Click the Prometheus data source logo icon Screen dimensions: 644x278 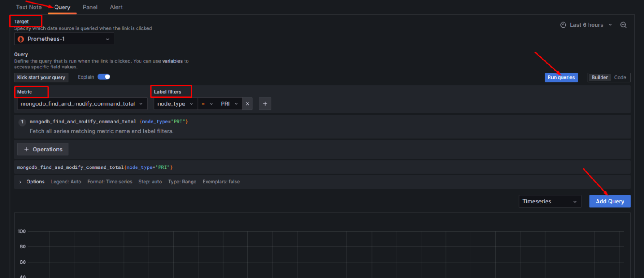tap(20, 39)
